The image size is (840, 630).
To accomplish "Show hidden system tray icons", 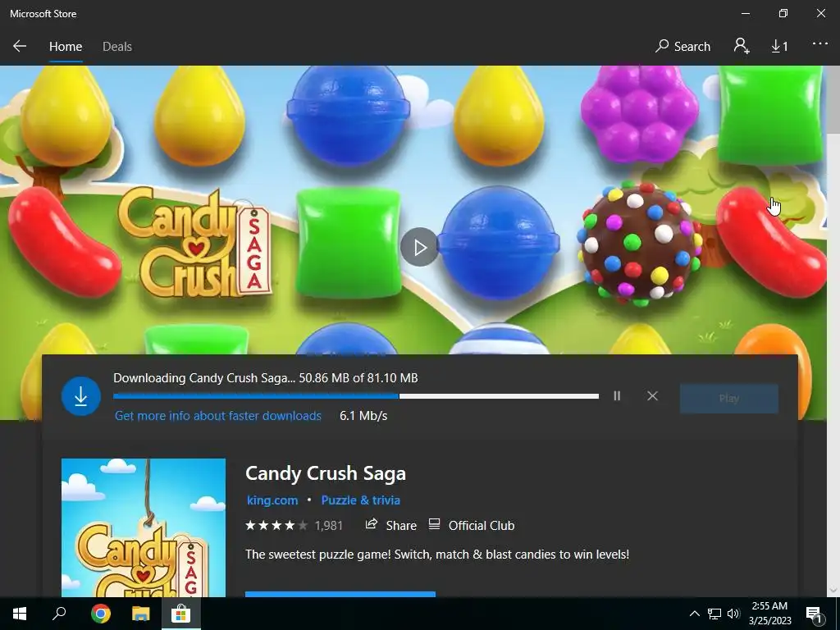I will (694, 614).
